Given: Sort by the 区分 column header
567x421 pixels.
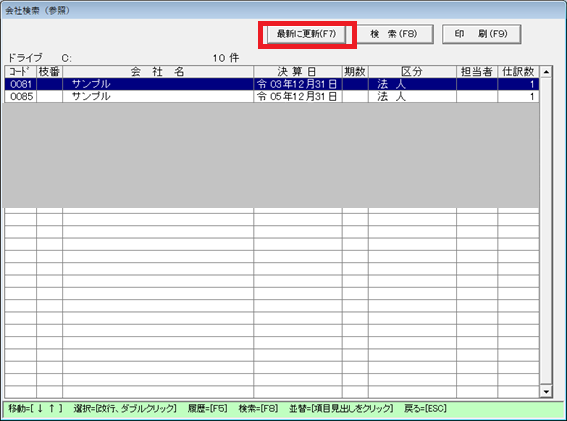Looking at the screenshot, I should [x=412, y=72].
